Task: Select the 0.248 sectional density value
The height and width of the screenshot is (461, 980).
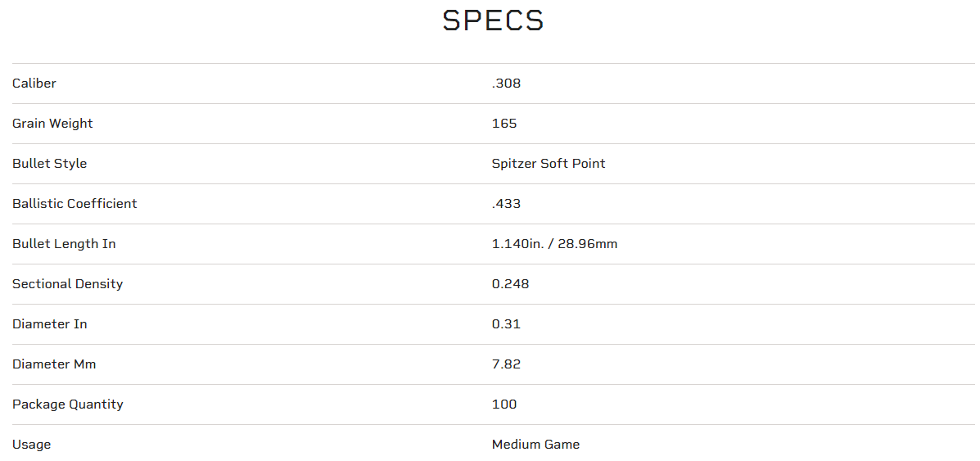Action: tap(510, 284)
